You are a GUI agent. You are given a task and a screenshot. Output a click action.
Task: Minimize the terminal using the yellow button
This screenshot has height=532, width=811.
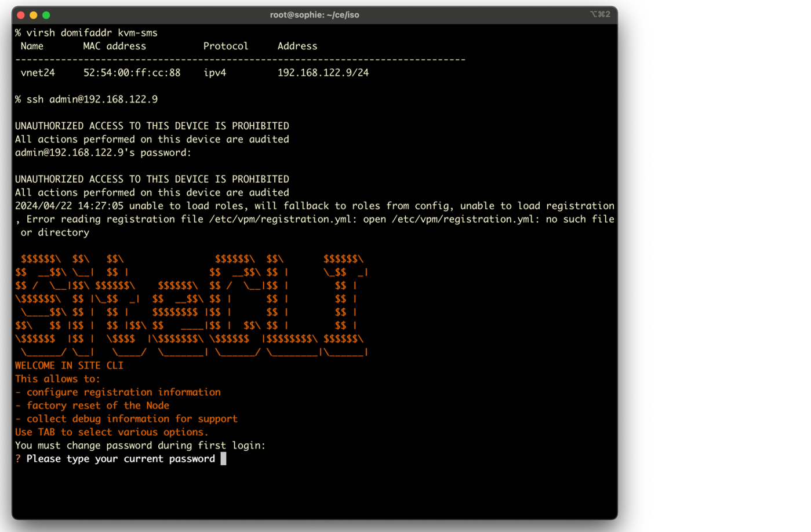pos(34,15)
